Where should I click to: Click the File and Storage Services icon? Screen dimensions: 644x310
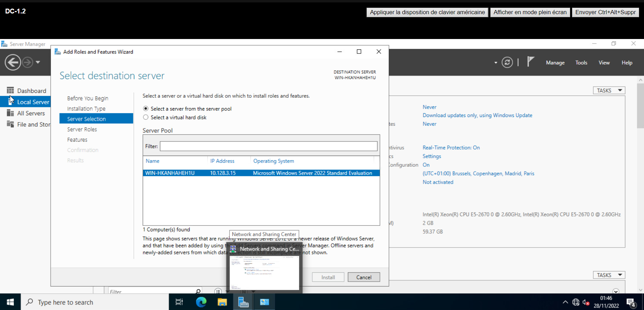[10, 124]
